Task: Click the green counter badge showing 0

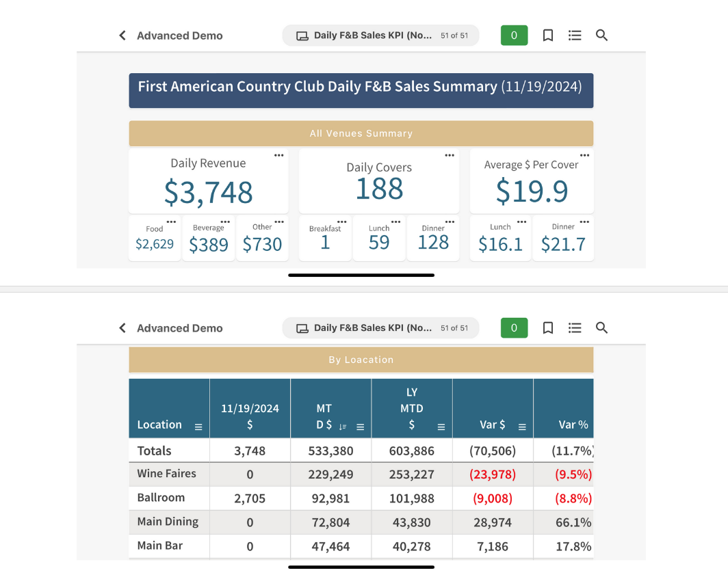Action: pos(514,35)
